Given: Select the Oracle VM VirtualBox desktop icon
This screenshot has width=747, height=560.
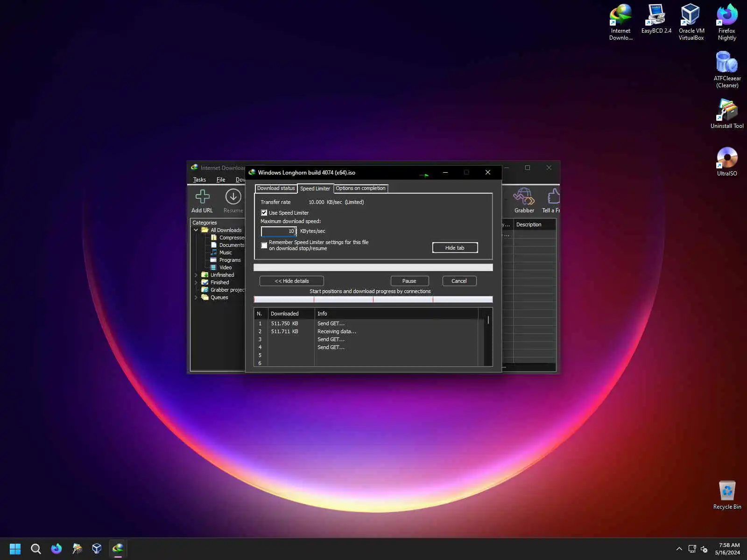Looking at the screenshot, I should [x=691, y=22].
